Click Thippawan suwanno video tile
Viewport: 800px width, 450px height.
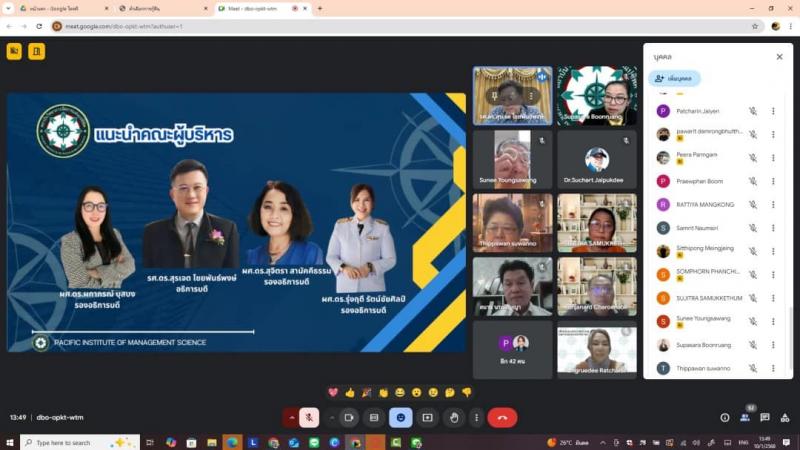point(512,223)
